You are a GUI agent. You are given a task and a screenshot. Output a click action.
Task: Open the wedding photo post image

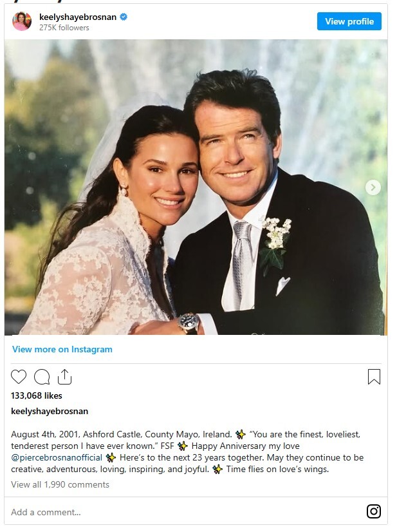(x=196, y=187)
